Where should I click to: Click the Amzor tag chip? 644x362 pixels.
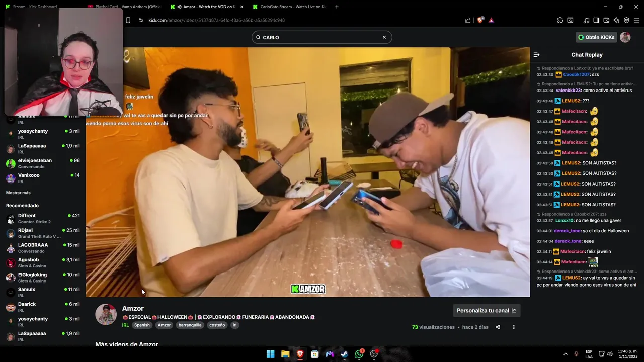coord(164,325)
